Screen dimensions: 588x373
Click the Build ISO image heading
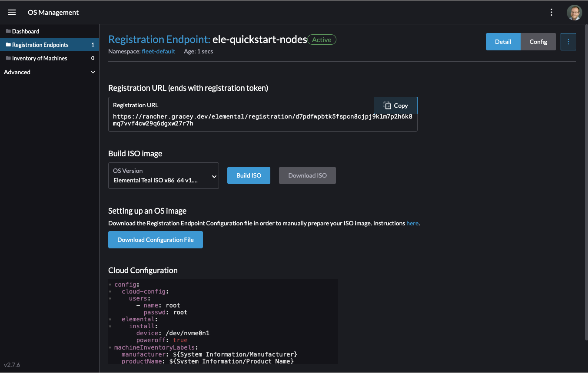135,154
